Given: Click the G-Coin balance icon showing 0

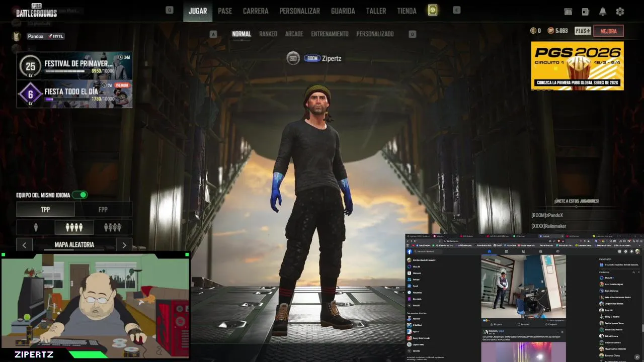Looking at the screenshot, I should (x=533, y=31).
